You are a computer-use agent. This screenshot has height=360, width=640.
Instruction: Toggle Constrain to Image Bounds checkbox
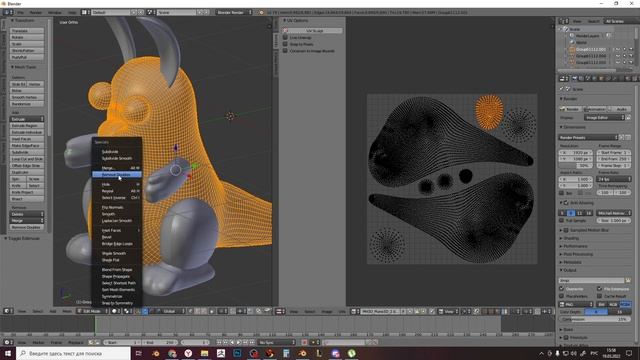285,51
